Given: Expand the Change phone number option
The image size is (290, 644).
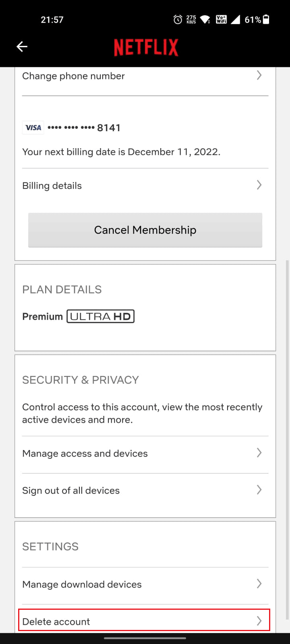Looking at the screenshot, I should [259, 75].
